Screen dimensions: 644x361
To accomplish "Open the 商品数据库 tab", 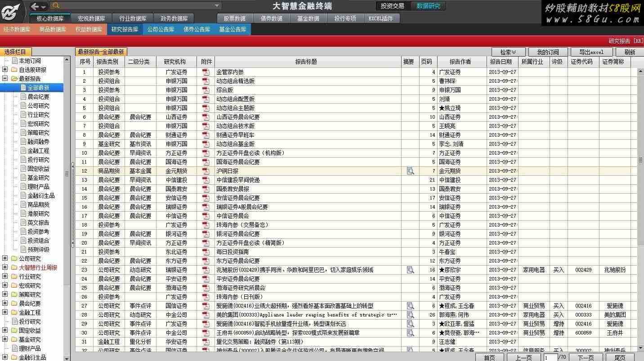I will pyautogui.click(x=53, y=29).
